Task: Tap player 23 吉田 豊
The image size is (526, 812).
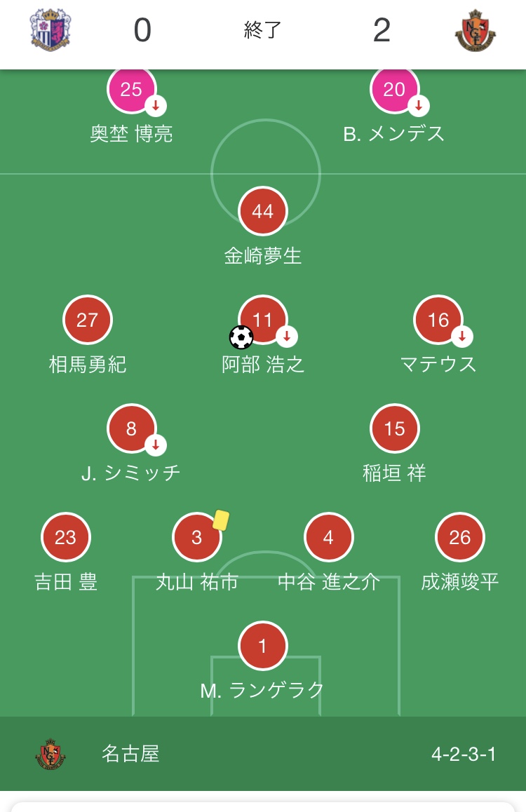Action: coord(66,538)
